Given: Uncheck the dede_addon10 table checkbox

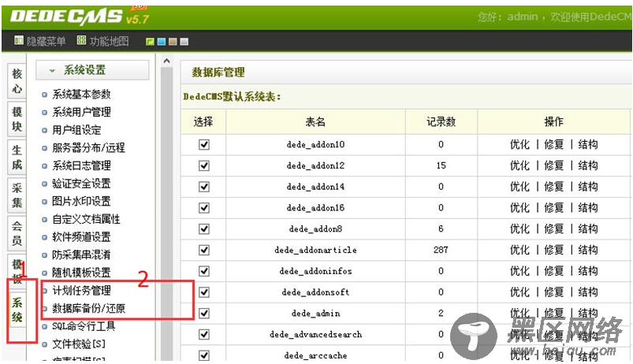Looking at the screenshot, I should point(204,144).
